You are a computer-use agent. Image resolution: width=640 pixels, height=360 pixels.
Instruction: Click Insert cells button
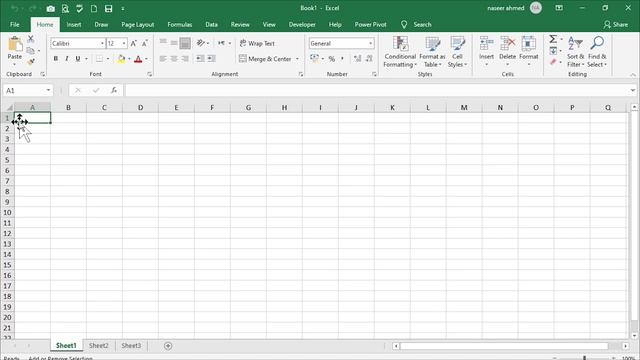[x=486, y=51]
